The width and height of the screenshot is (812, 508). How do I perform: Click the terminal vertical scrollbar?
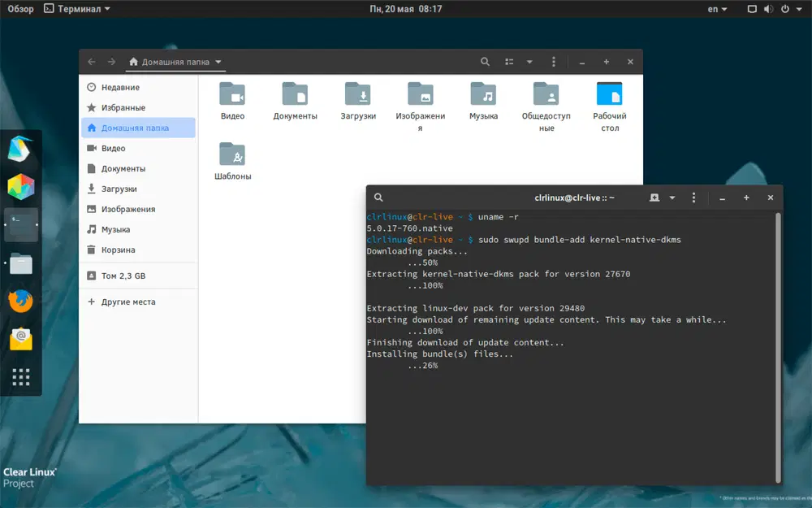[x=778, y=345]
